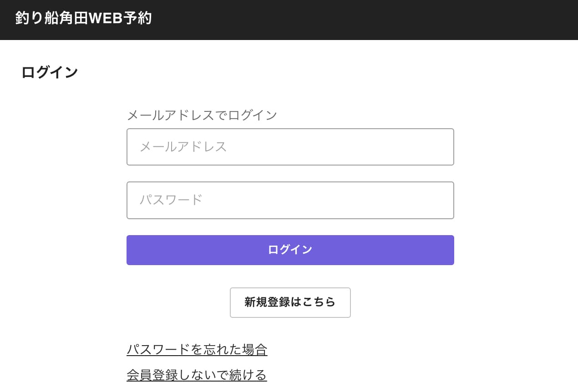Click the メールアドレスでログイン label text
This screenshot has height=392, width=578.
tap(202, 115)
